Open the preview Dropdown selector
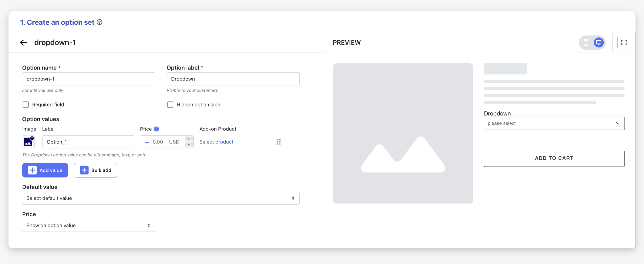644x264 pixels. (554, 123)
